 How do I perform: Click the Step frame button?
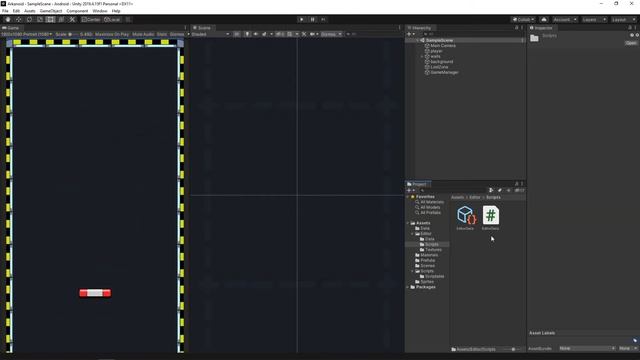click(323, 19)
